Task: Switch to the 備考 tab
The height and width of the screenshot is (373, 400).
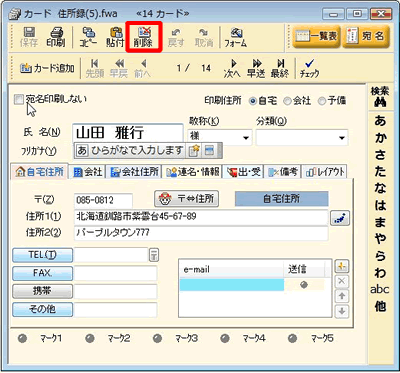Action: click(x=283, y=172)
